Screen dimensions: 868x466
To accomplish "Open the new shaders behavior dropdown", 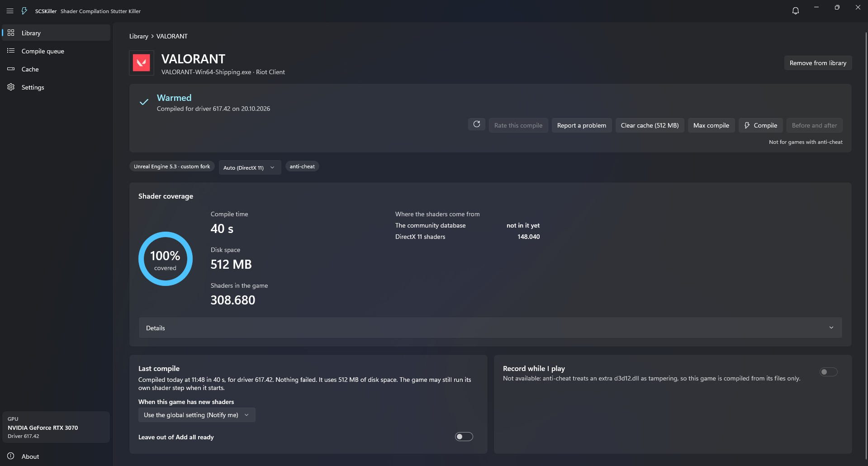I will tap(197, 415).
